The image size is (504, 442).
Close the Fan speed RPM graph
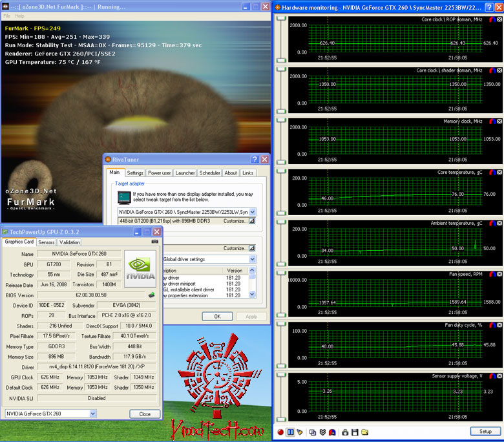point(499,274)
